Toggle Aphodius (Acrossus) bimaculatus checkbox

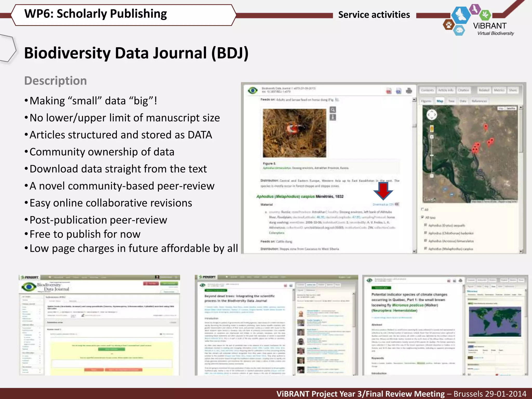425,241
